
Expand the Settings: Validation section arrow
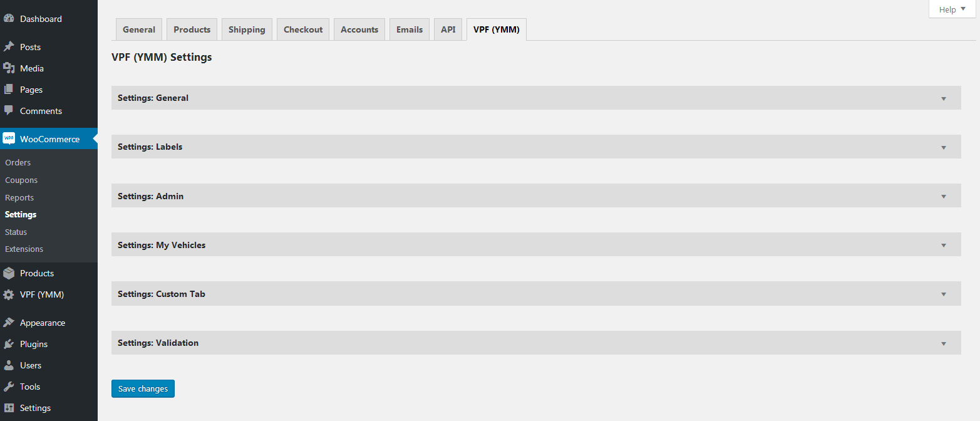944,343
